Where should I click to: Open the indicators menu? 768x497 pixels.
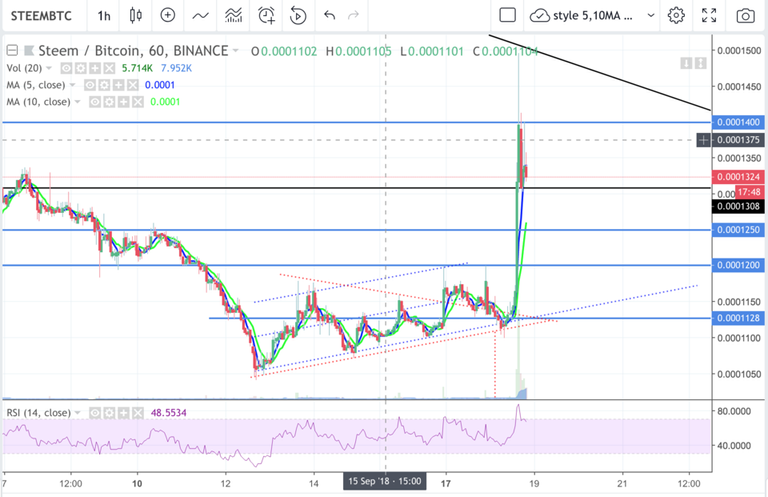pos(200,16)
